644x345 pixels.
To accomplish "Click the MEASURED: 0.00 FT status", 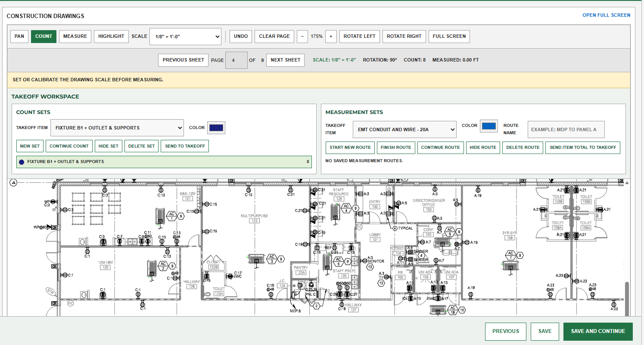I will click(455, 60).
